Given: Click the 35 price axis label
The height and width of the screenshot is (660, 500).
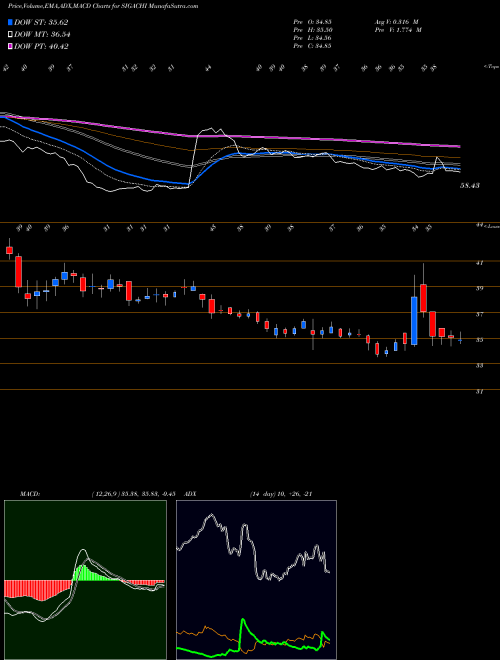Looking at the screenshot, I should pos(479,340).
